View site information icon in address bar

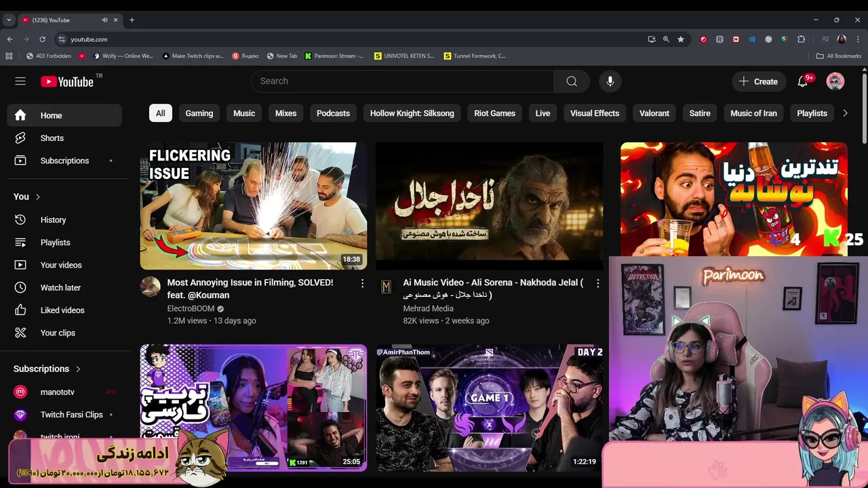coord(62,39)
